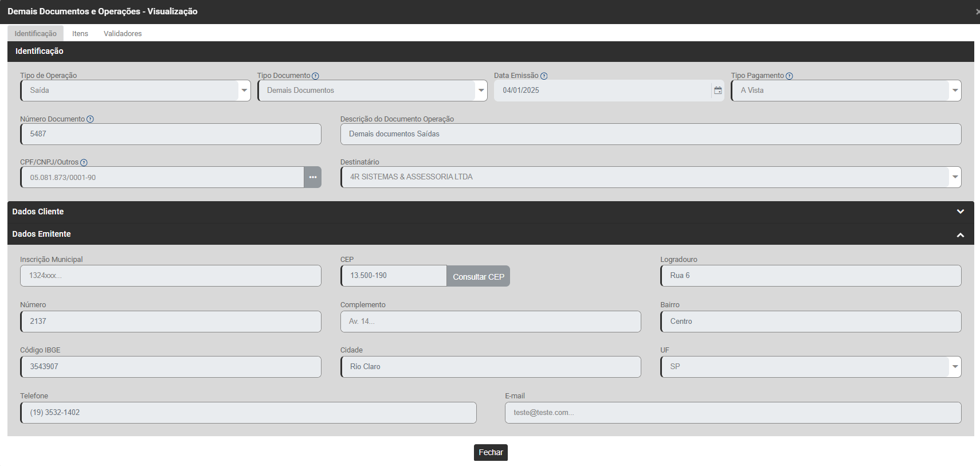Viewport: 980px width, 466px height.
Task: Click the Consultar CEP button
Action: click(478, 276)
